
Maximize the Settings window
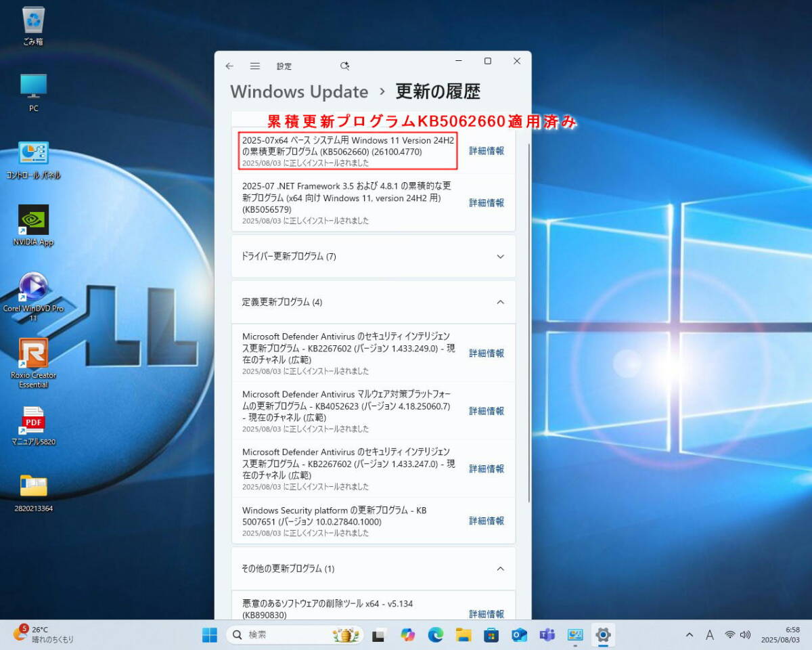pos(487,61)
